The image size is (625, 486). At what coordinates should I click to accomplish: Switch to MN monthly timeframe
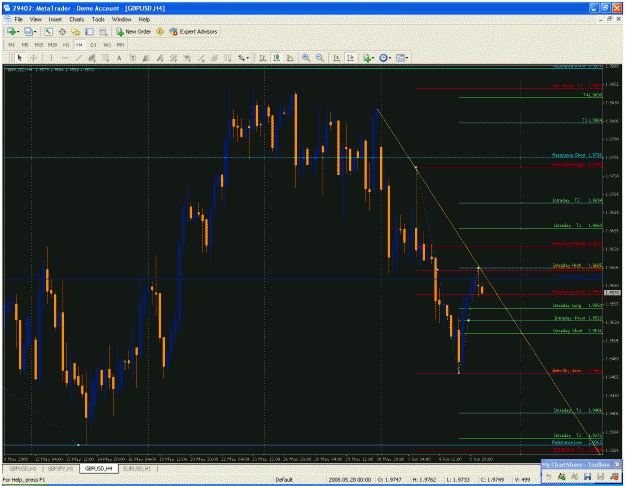point(120,45)
